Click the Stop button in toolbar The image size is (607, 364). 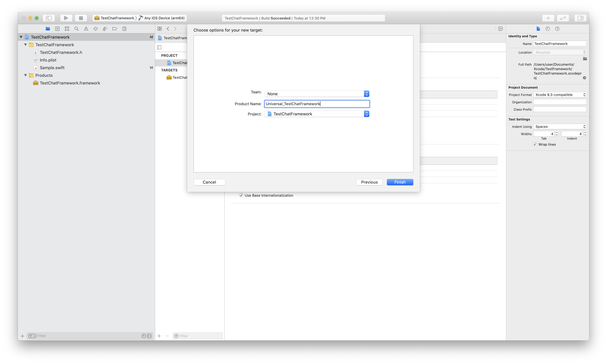point(81,18)
